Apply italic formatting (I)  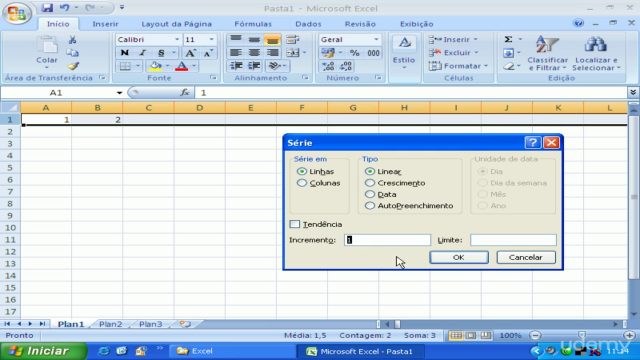pyautogui.click(x=142, y=53)
